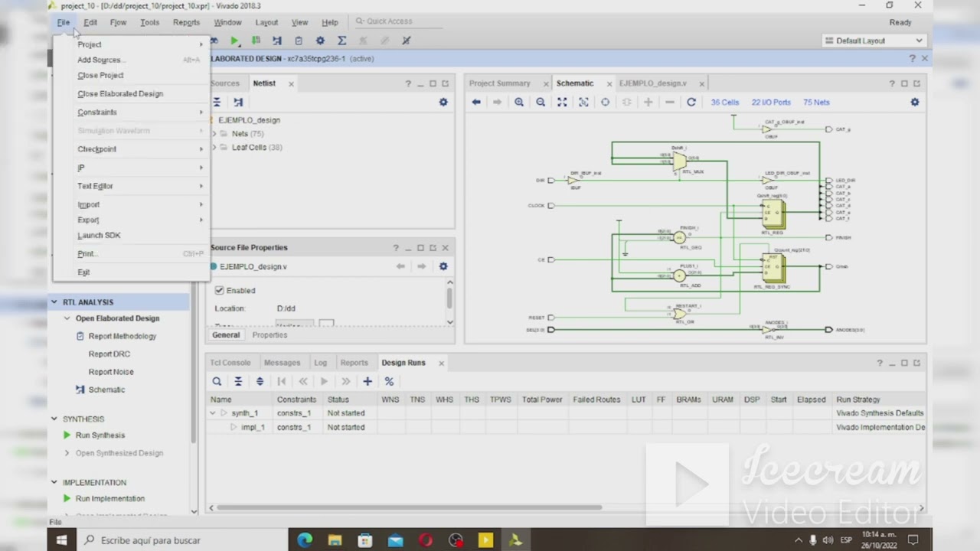
Task: Click Run Synthesis in Flow Navigator
Action: coord(100,435)
